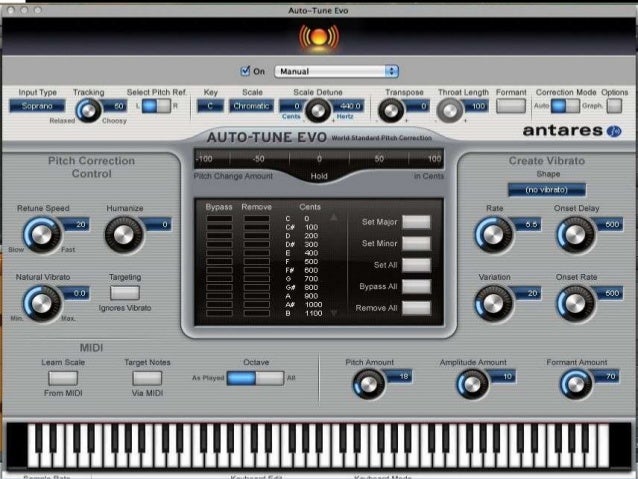Click the Amplitude Amount knob
This screenshot has width=638, height=479.
point(472,384)
